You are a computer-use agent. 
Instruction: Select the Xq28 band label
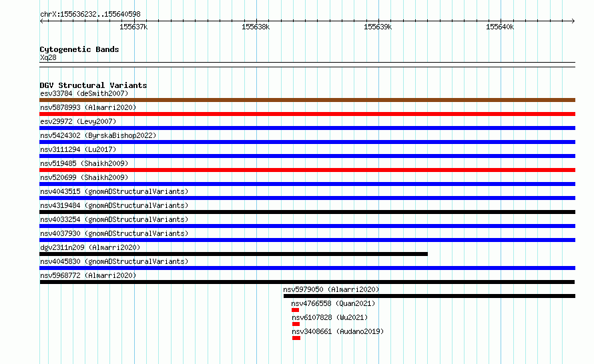click(x=48, y=57)
